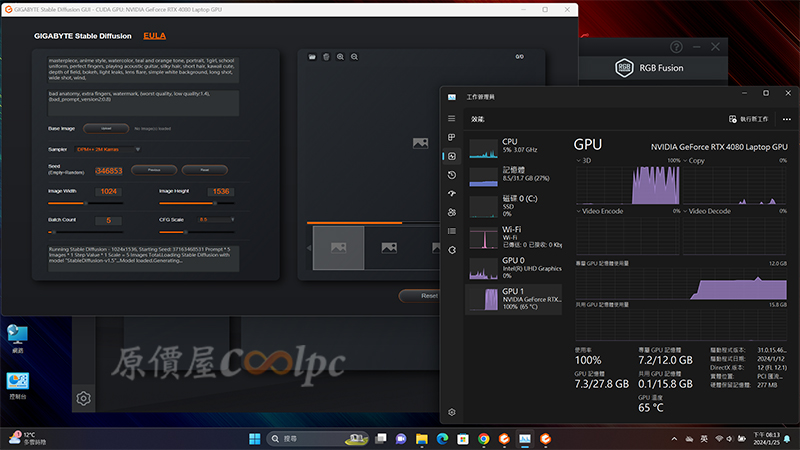Adjust the Image Width slider
The image size is (800, 450).
pyautogui.click(x=86, y=203)
